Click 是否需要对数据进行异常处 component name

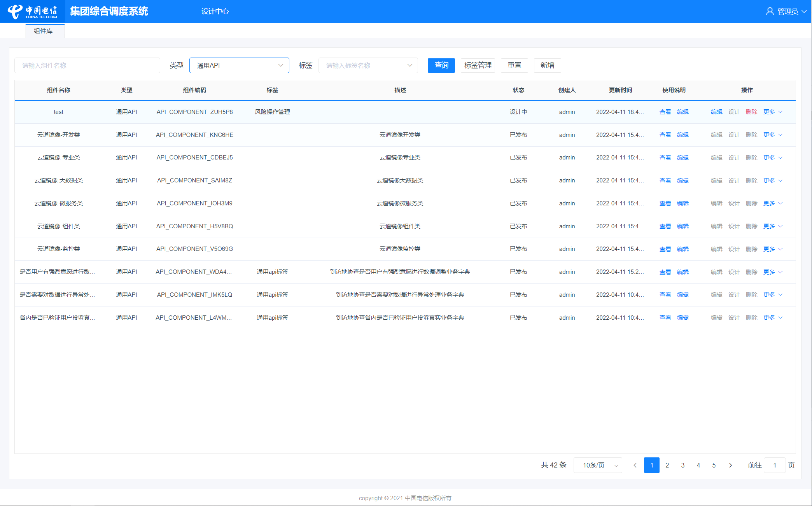(x=57, y=295)
